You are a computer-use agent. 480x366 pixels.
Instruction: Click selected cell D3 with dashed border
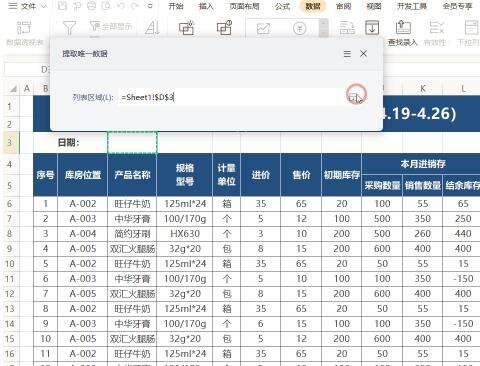pos(132,143)
